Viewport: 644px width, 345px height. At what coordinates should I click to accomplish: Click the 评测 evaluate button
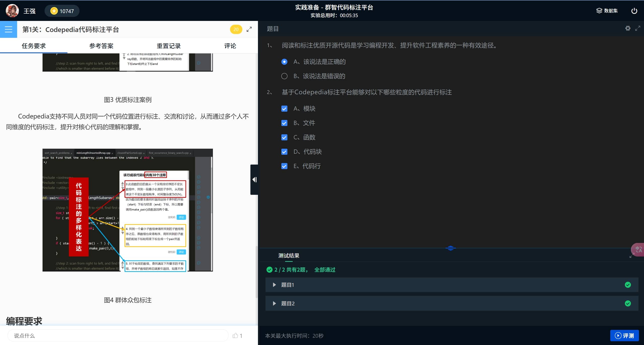pos(624,335)
